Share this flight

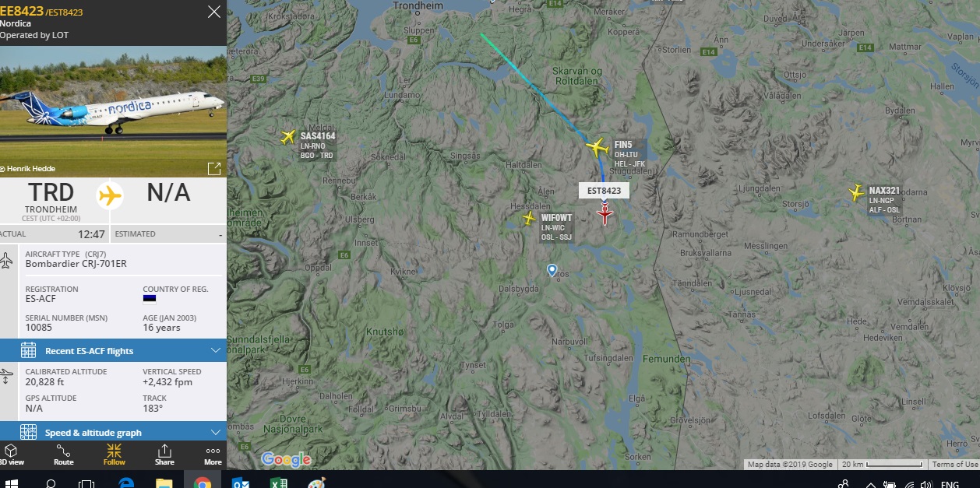(164, 455)
